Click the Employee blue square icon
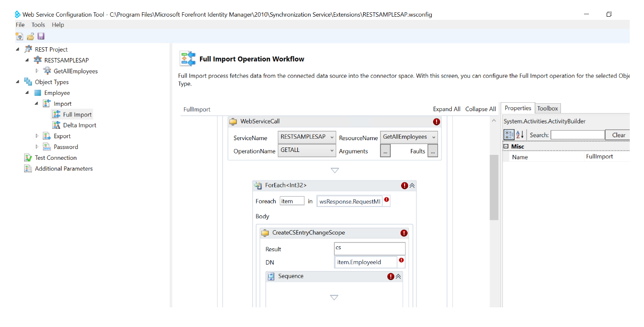This screenshot has width=644, height=327. (38, 92)
